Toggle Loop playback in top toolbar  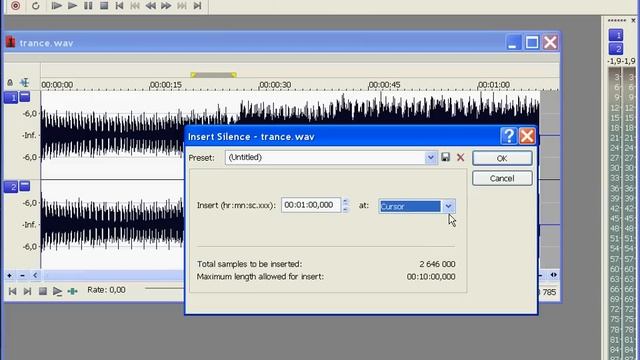(36, 6)
